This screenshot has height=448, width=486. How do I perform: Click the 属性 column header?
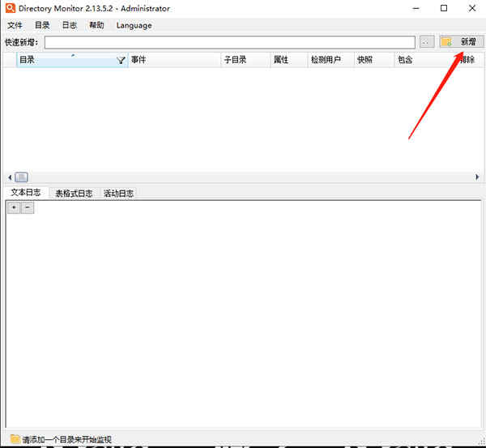click(x=289, y=60)
